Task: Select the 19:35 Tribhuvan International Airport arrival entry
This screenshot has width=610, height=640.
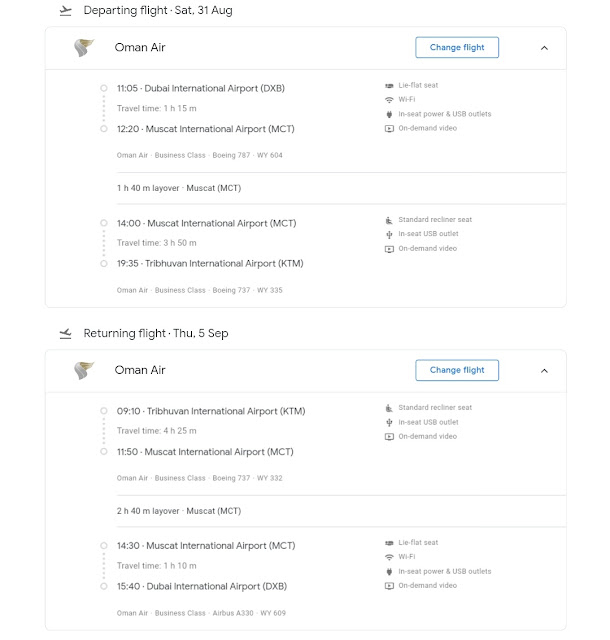Action: coord(210,264)
